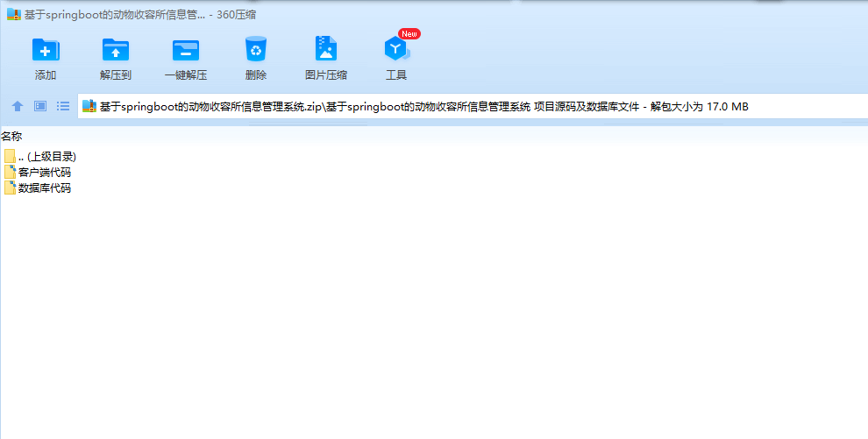Click the archive path address field

coord(473,106)
